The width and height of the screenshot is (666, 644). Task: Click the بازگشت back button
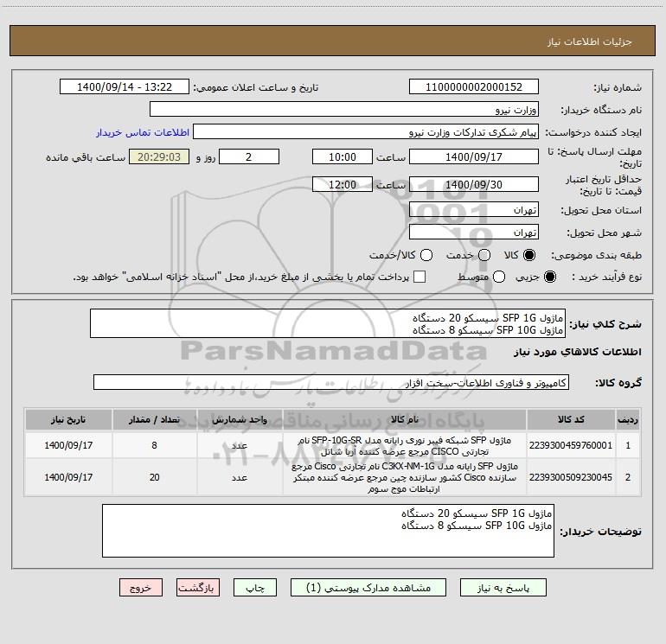198,588
